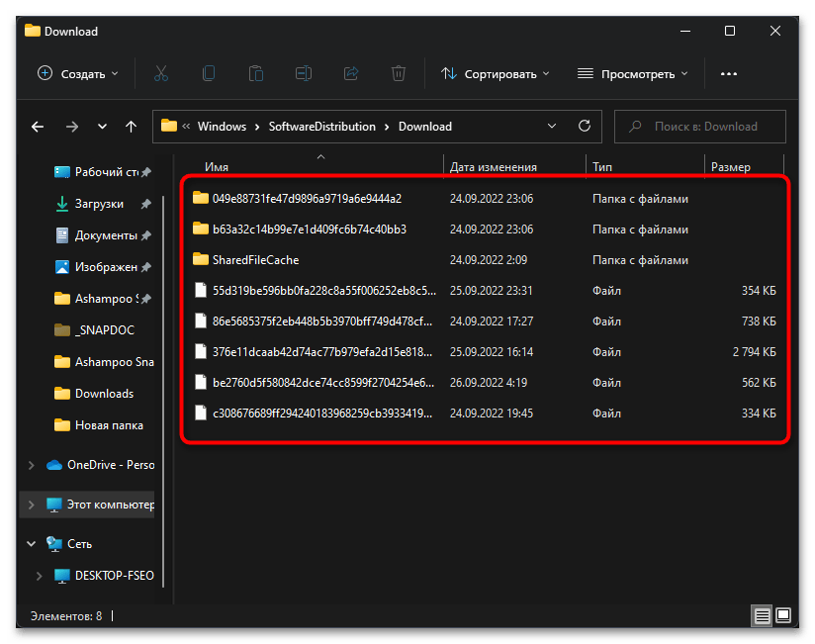This screenshot has width=815, height=644.
Task: Go back with the left arrow
Action: pos(38,127)
